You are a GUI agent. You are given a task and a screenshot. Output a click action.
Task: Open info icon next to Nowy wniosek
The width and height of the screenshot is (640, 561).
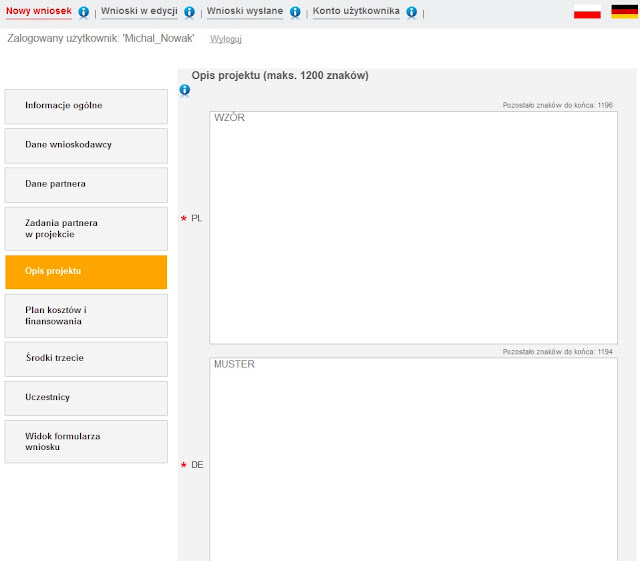click(x=83, y=12)
